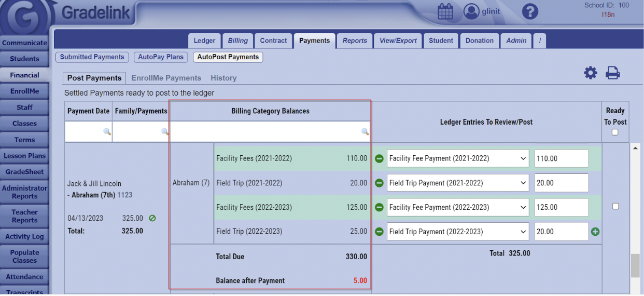The image size is (644, 296).
Task: Open the help question mark icon
Action: click(530, 11)
